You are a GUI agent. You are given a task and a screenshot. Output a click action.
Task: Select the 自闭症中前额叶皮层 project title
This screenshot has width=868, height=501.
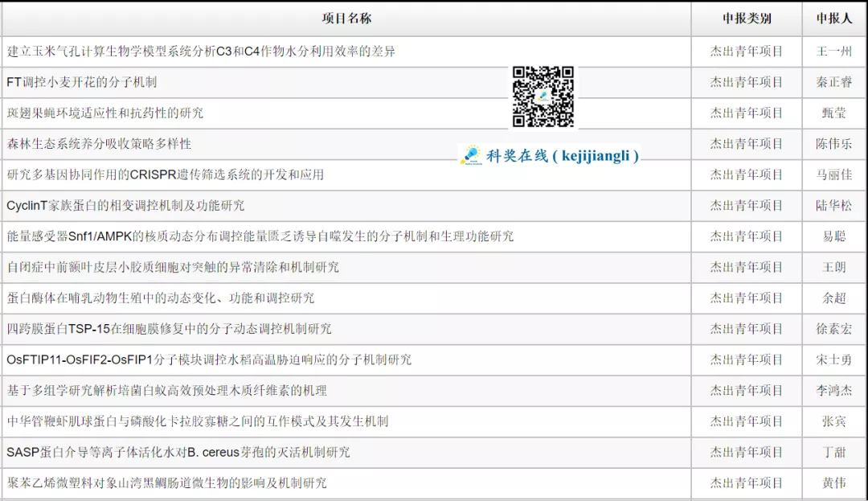point(173,267)
